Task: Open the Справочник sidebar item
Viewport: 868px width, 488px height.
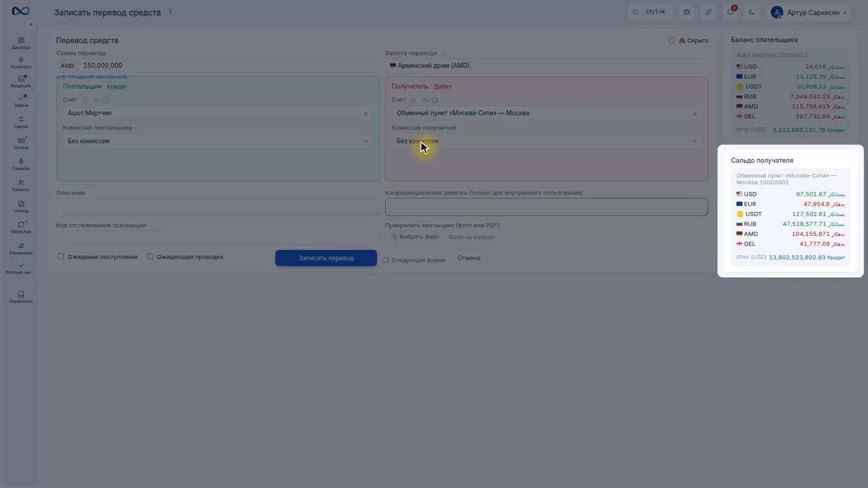Action: click(x=21, y=297)
